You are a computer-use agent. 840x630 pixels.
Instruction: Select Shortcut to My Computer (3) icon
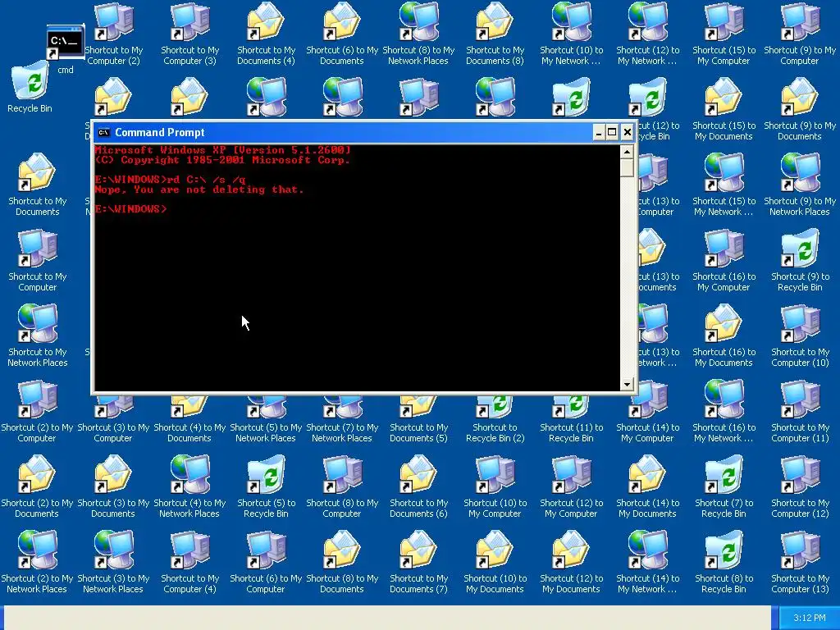189,22
